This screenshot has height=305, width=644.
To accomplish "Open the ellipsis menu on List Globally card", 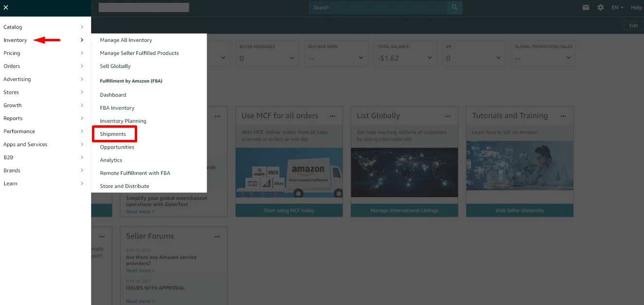I will pos(448,116).
